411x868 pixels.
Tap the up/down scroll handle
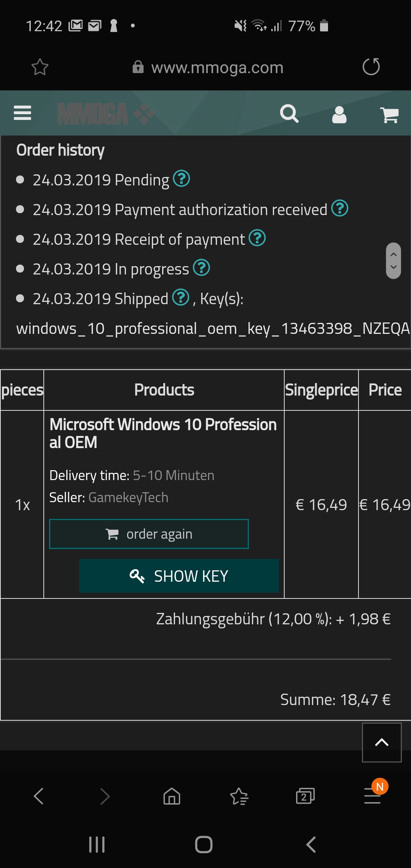(x=393, y=261)
